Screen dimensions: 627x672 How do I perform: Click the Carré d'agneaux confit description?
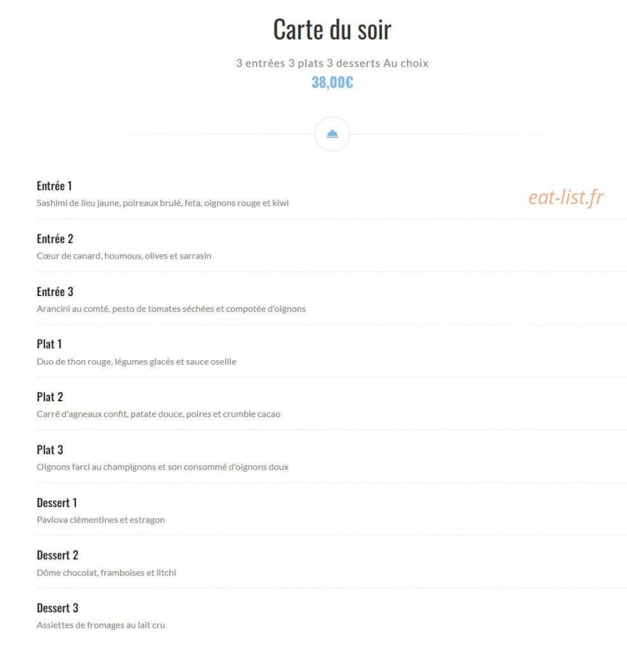pyautogui.click(x=158, y=415)
